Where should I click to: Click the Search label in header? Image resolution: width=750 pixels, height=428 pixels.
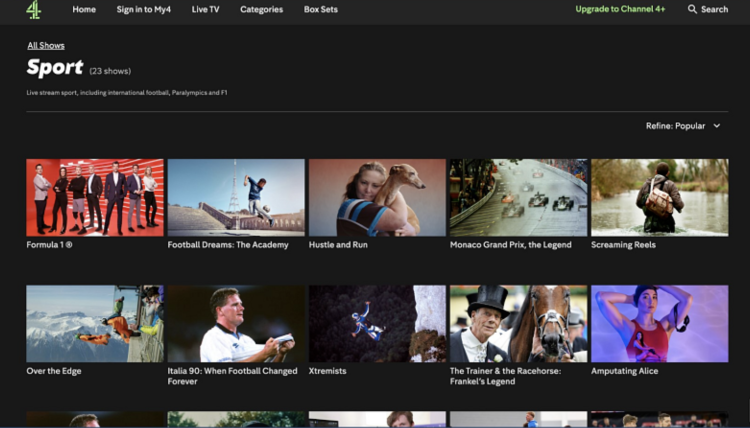pos(715,9)
